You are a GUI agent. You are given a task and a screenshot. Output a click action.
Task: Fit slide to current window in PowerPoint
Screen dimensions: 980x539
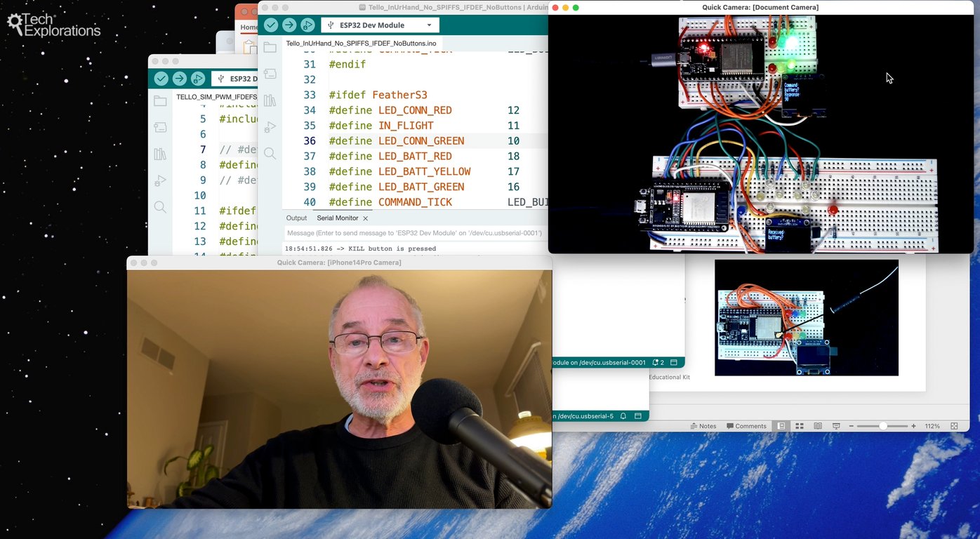954,426
